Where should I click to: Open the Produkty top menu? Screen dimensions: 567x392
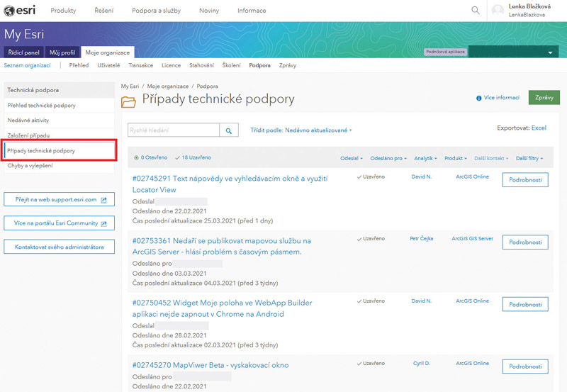pyautogui.click(x=63, y=11)
